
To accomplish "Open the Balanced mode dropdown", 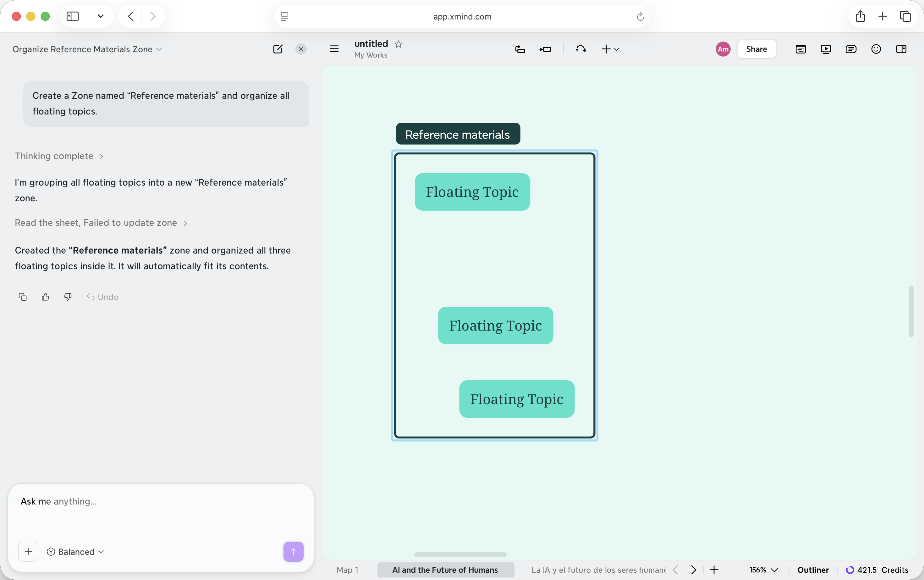I will [x=75, y=552].
